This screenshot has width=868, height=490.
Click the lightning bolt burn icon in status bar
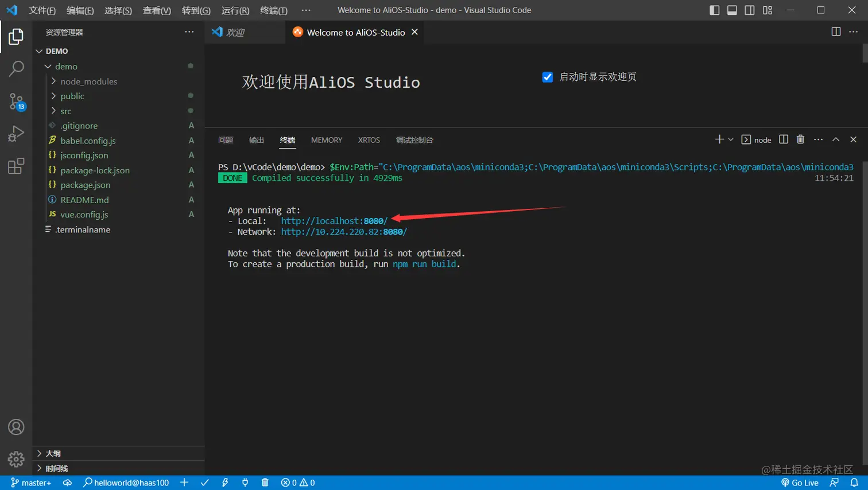click(225, 483)
